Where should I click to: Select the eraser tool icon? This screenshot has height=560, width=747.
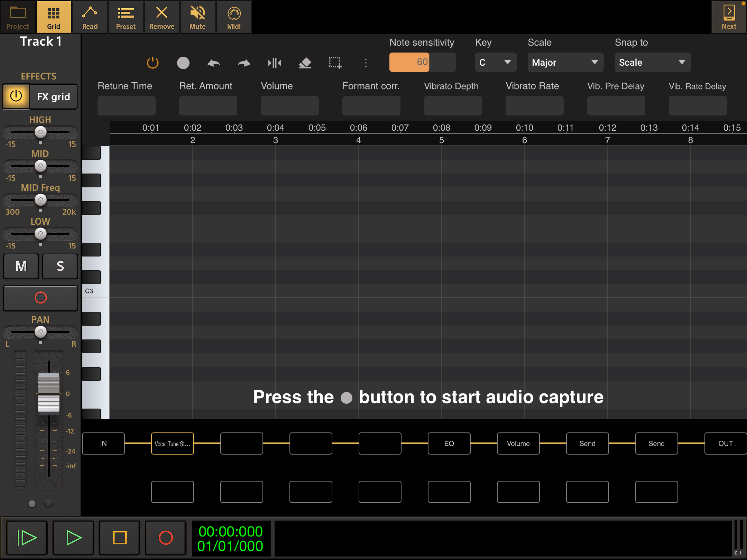(x=305, y=63)
